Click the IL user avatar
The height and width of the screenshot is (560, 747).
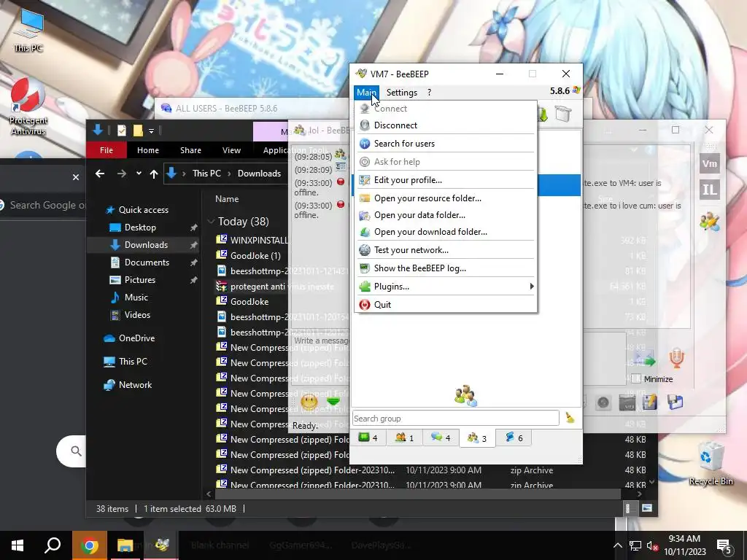709,190
